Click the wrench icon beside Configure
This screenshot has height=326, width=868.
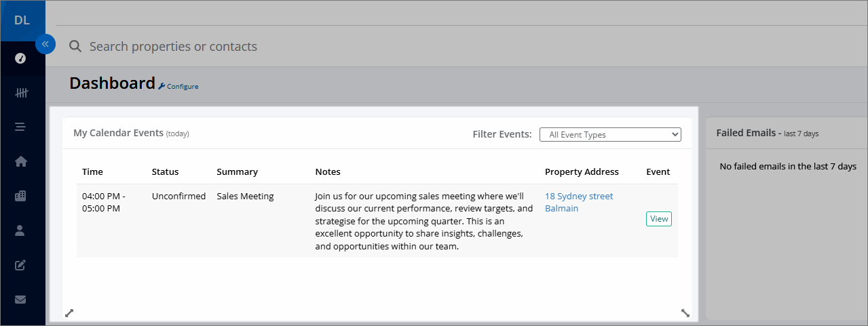tap(162, 86)
